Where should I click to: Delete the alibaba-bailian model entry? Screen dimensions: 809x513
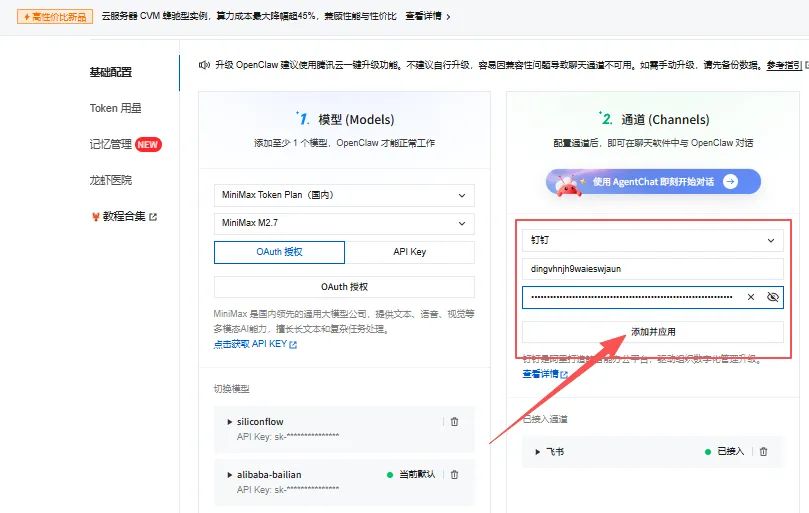click(455, 475)
